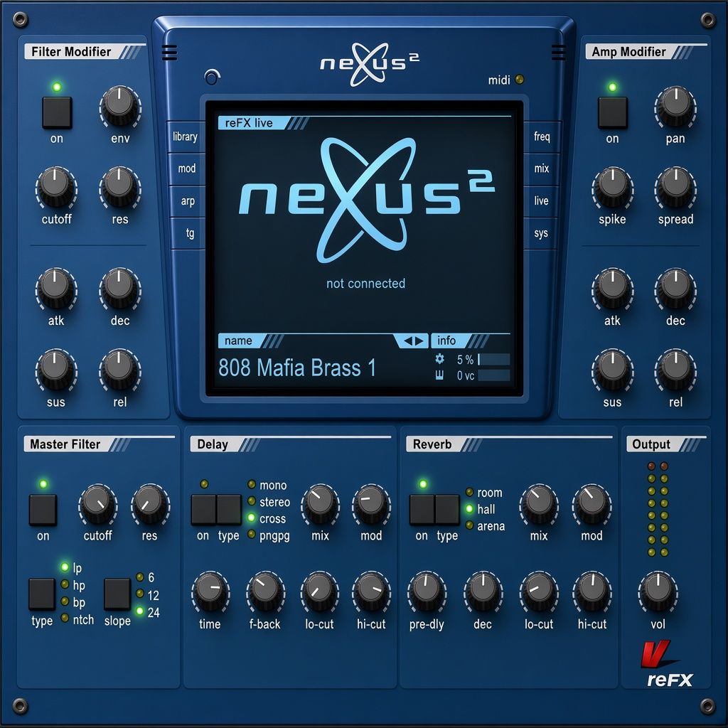
Task: Select room reverb type
Action: pyautogui.click(x=483, y=493)
